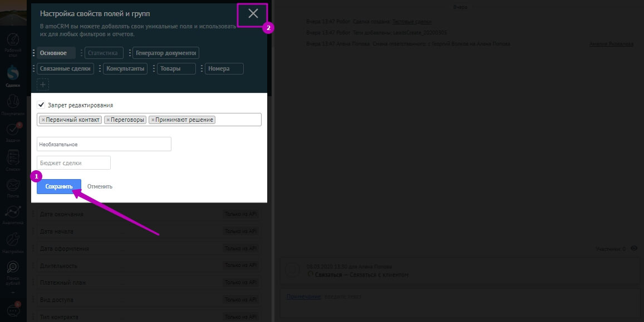The height and width of the screenshot is (322, 644).
Task: Open the Аналитика icon in sidebar
Action: (13, 215)
